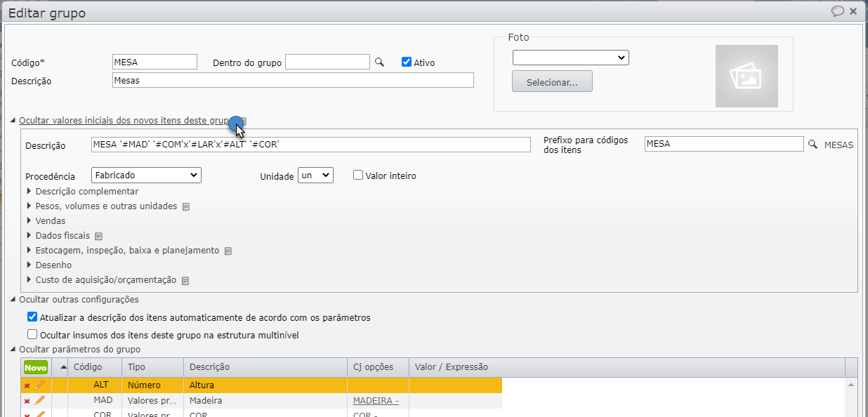Check Ocultar insumos dos itens deste grupo

click(32, 333)
